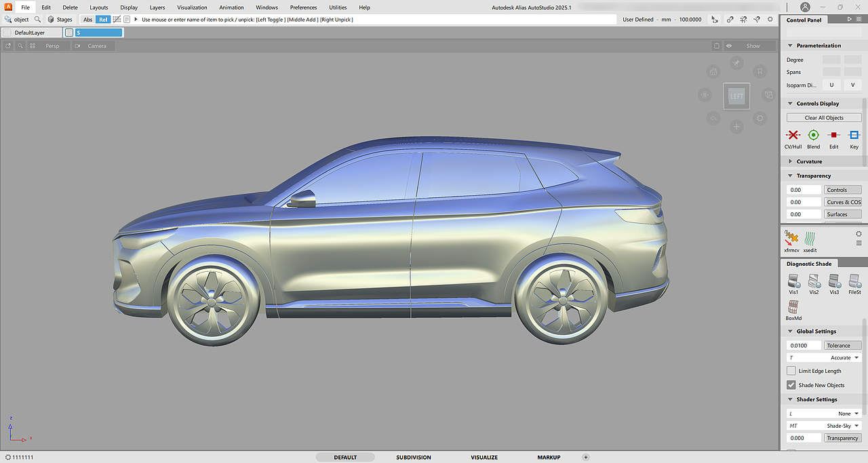868x463 pixels.
Task: Click the ViewCube home icon
Action: pos(713,71)
